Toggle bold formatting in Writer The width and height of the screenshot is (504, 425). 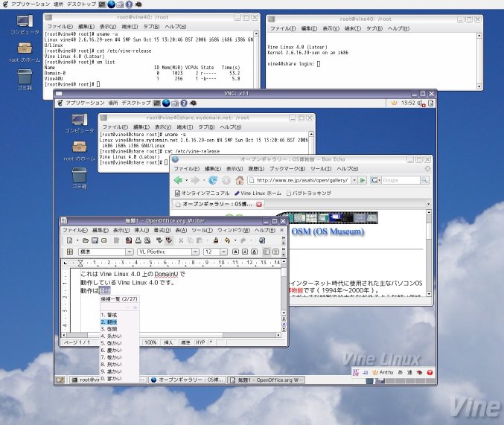(235, 252)
